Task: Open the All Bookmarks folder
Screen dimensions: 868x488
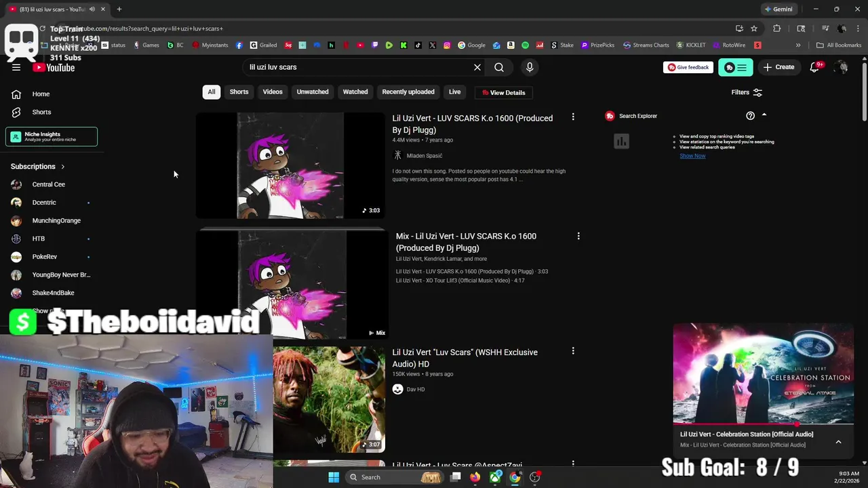Action: click(x=839, y=45)
